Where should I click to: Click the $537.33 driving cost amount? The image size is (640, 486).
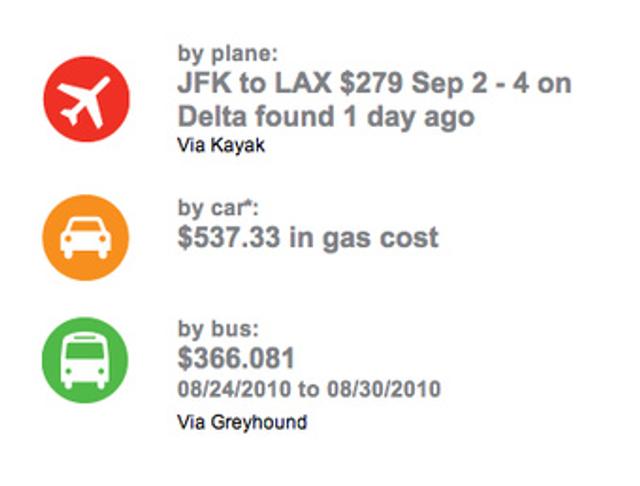pos(229,238)
